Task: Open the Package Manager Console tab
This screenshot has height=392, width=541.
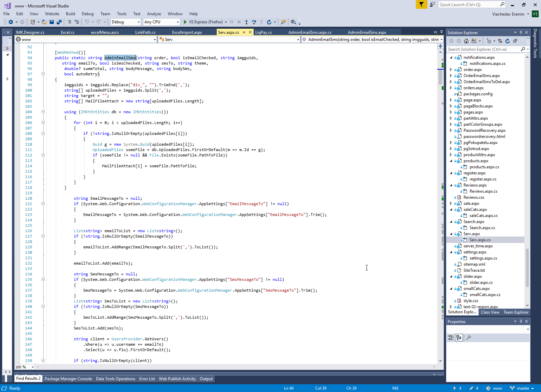Action: tap(68, 379)
